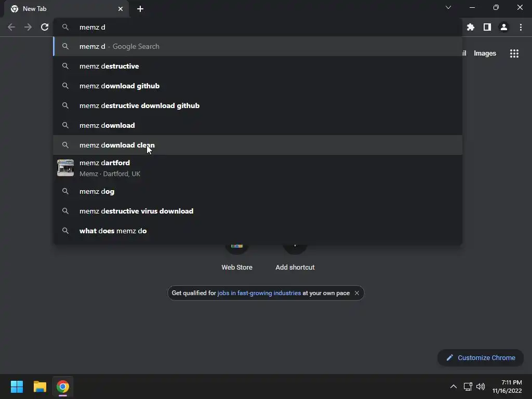Open the Extensions puzzle-piece menu

click(x=470, y=27)
